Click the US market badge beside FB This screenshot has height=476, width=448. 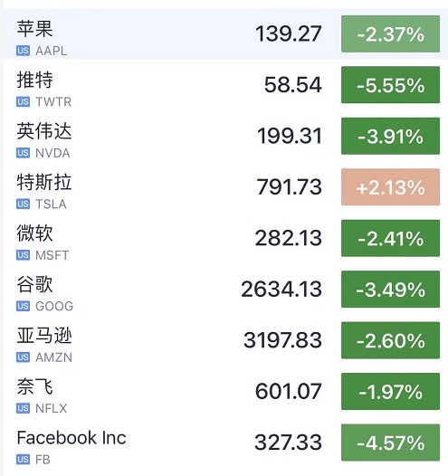pos(23,460)
